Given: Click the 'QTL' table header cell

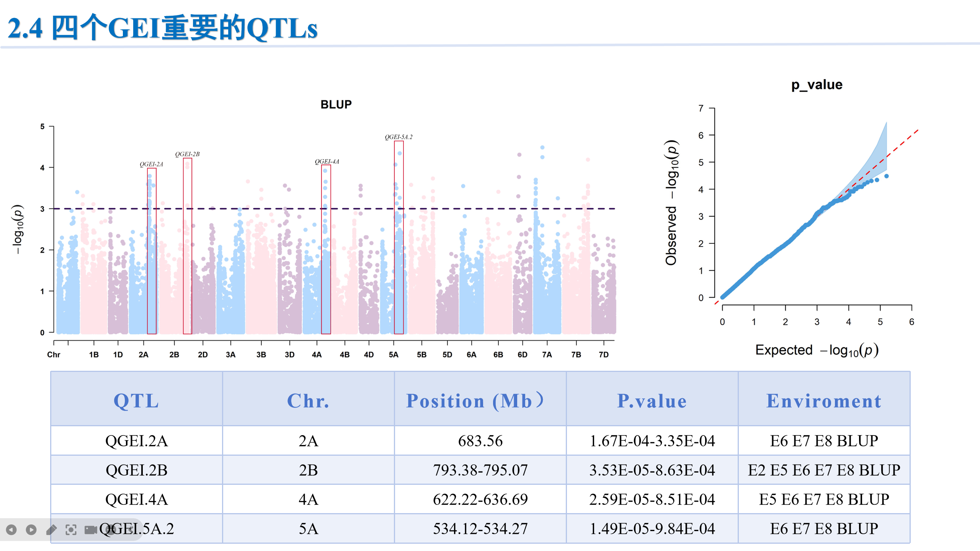Looking at the screenshot, I should pyautogui.click(x=136, y=401).
